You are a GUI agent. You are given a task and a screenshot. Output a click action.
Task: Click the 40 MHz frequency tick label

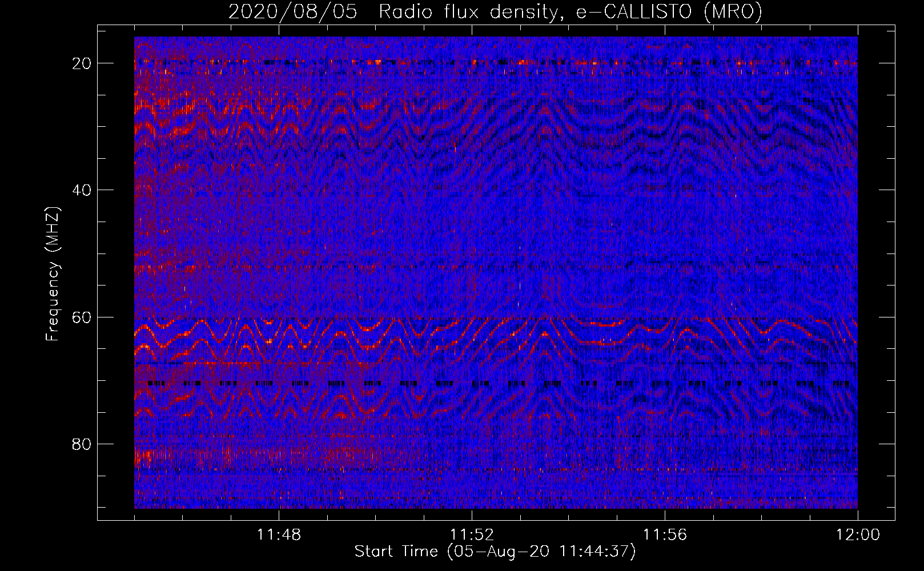[x=82, y=190]
